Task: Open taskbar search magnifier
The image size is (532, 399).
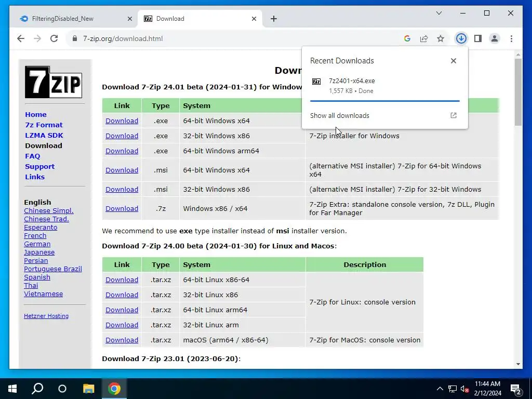Action: point(37,389)
